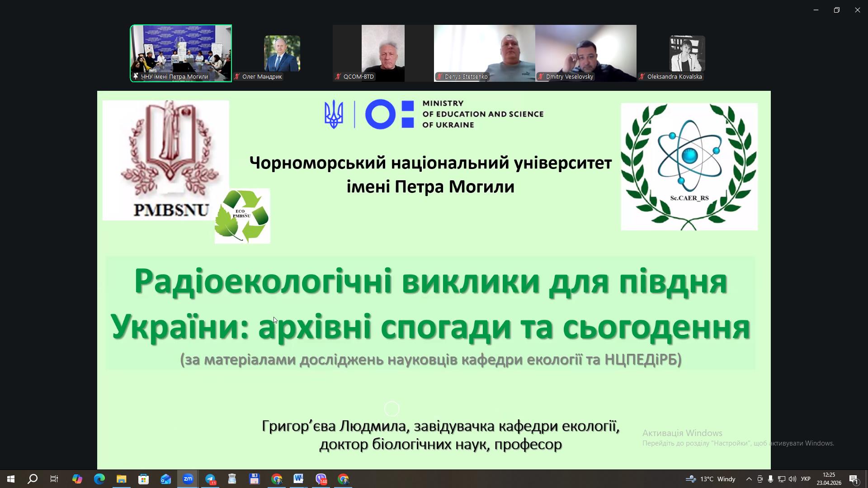Click the ECO PMBSNU recycling logo
The height and width of the screenshot is (488, 868).
coord(242,216)
